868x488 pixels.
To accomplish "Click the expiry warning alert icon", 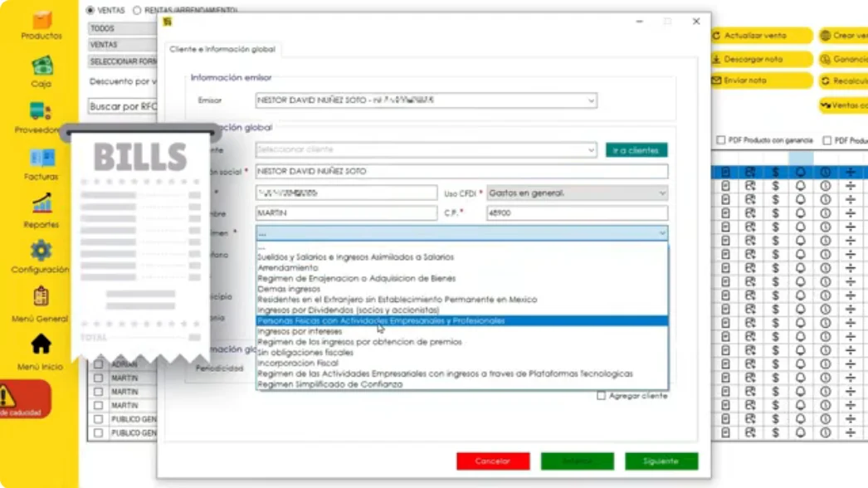I will click(7, 397).
